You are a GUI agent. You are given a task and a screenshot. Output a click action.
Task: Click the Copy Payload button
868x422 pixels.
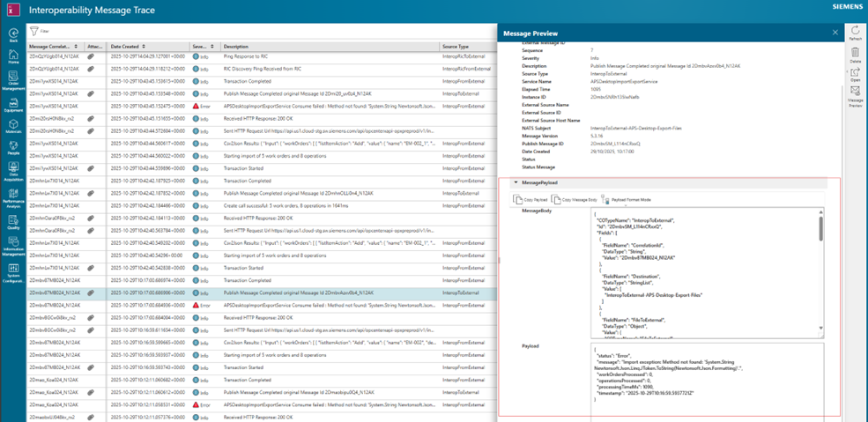tap(531, 200)
